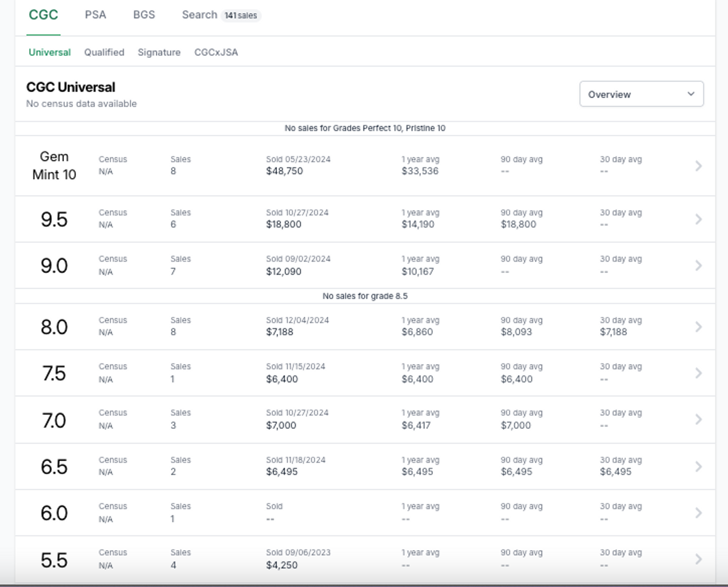This screenshot has width=728, height=587.
Task: Click the $14,190 one year average
Action: (418, 224)
